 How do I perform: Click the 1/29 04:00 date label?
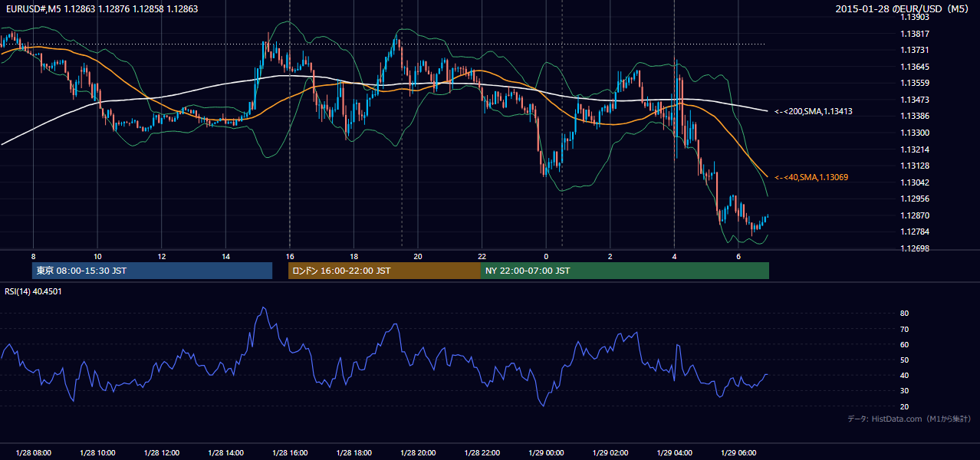674,453
